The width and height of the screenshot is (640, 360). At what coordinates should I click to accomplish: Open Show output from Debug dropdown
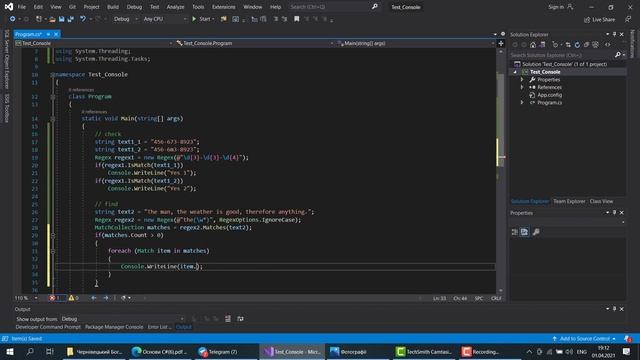point(122,319)
